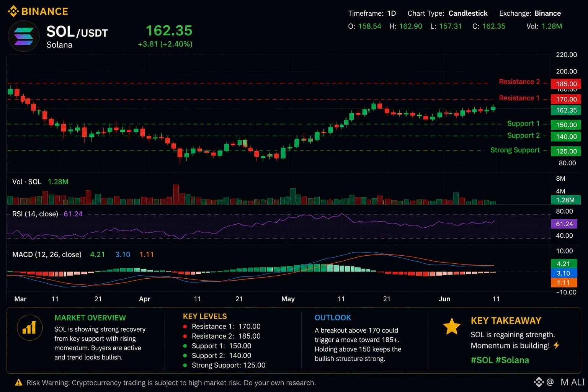Click the red dot beside 'Resistance 1: 170.00'

pyautogui.click(x=185, y=327)
